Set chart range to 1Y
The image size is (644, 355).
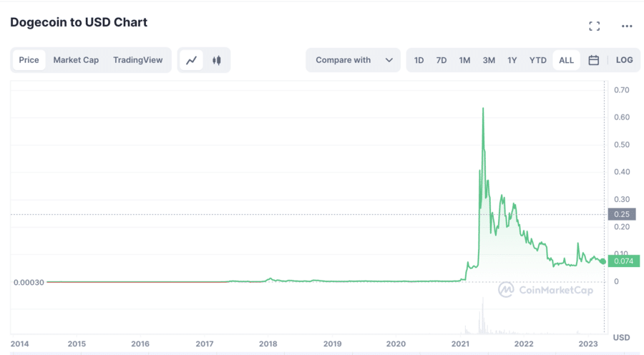[x=512, y=60]
